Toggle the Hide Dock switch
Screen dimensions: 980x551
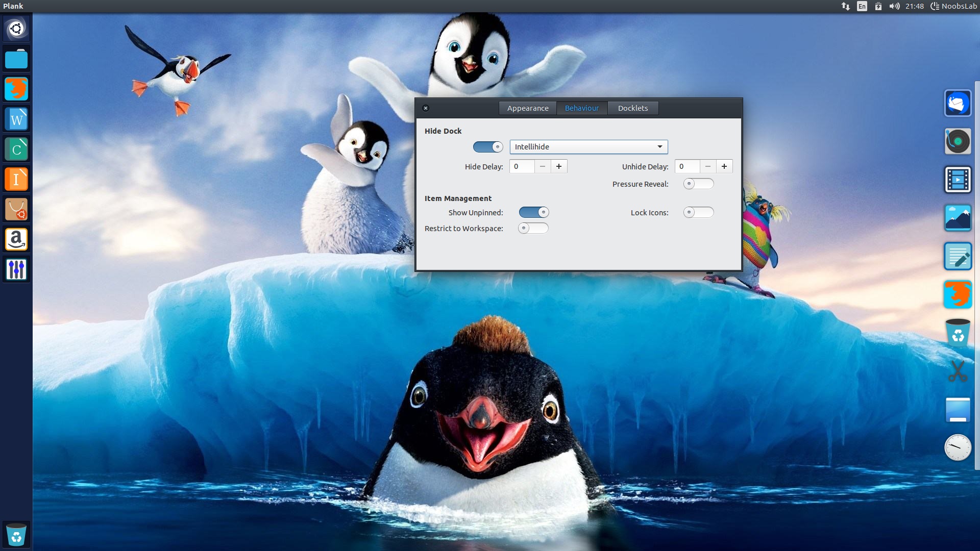pos(488,147)
